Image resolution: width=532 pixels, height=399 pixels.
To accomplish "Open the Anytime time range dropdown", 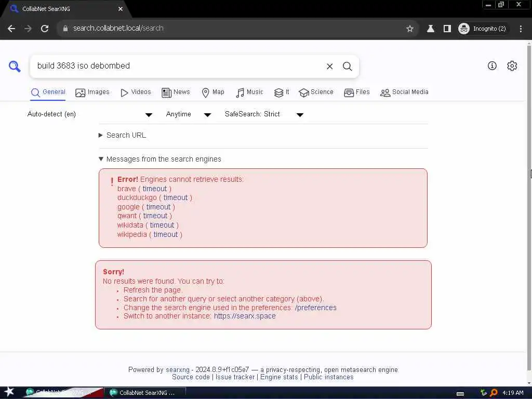I will 188,114.
